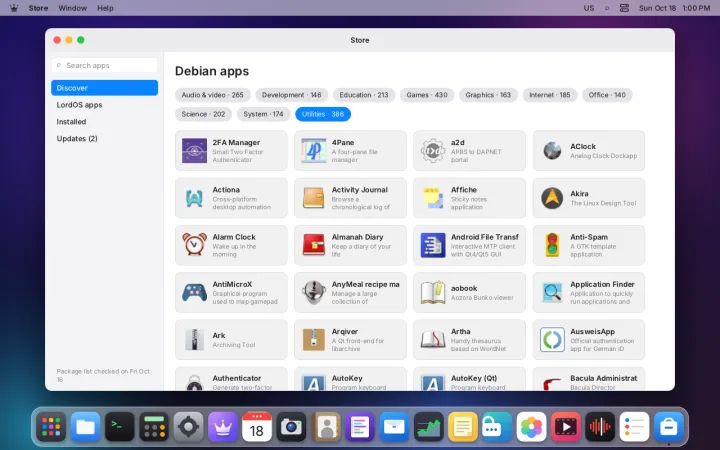Click the Application Finder magnifier icon

(x=552, y=292)
